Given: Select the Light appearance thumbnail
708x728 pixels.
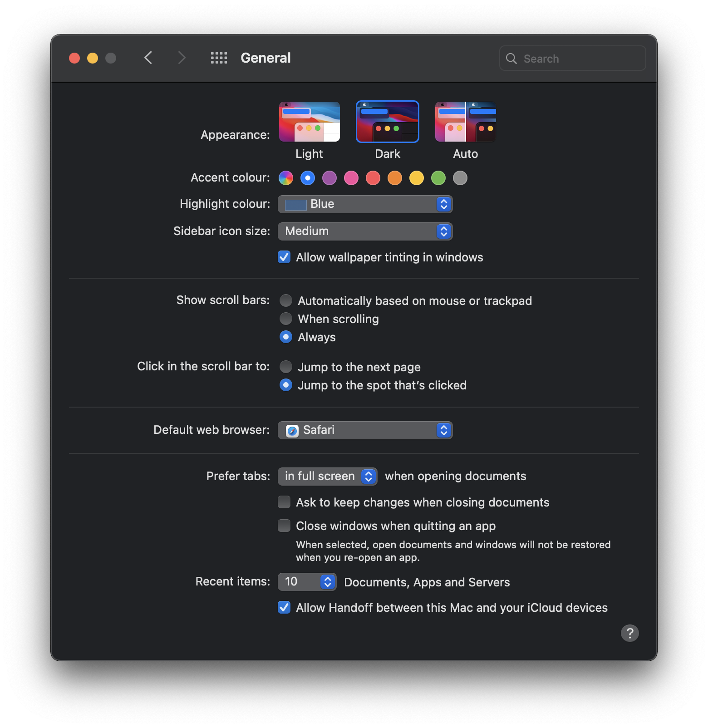Looking at the screenshot, I should click(x=310, y=122).
